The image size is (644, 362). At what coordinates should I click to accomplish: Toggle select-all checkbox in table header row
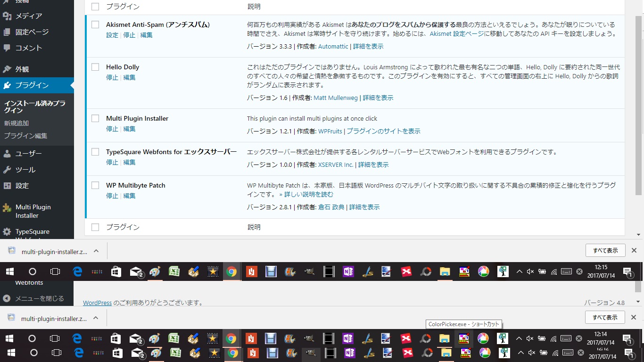(95, 7)
